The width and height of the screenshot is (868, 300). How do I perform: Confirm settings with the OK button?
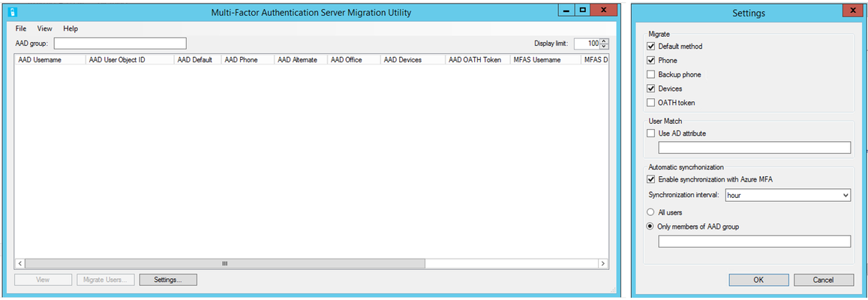(x=758, y=280)
